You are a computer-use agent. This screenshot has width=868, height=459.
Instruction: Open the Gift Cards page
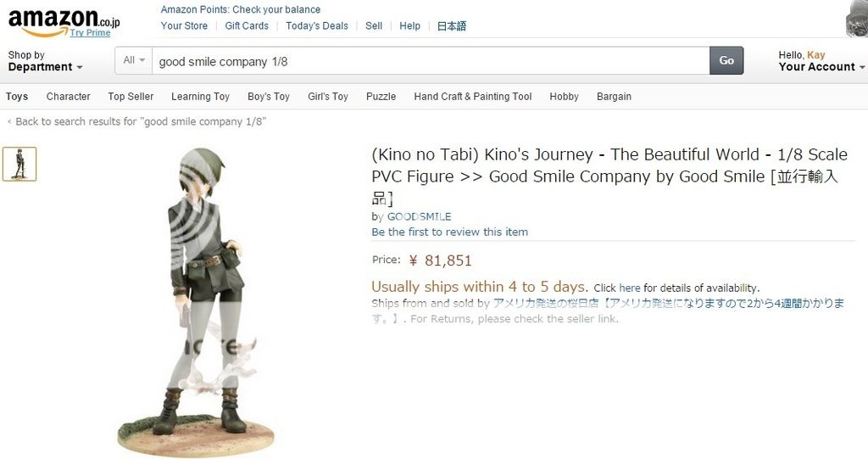point(247,25)
